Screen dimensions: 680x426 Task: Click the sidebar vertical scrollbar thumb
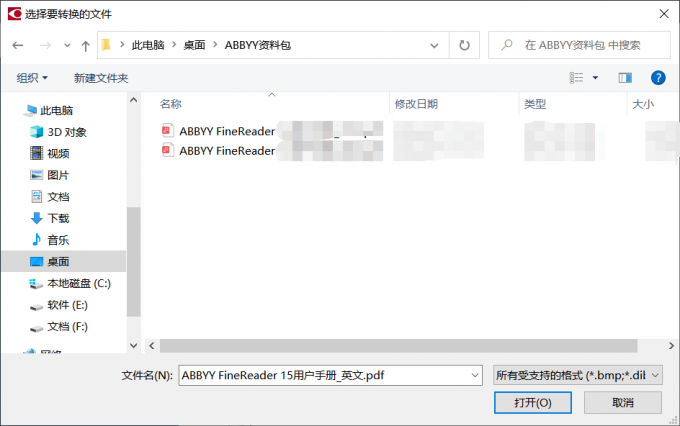pos(134,262)
